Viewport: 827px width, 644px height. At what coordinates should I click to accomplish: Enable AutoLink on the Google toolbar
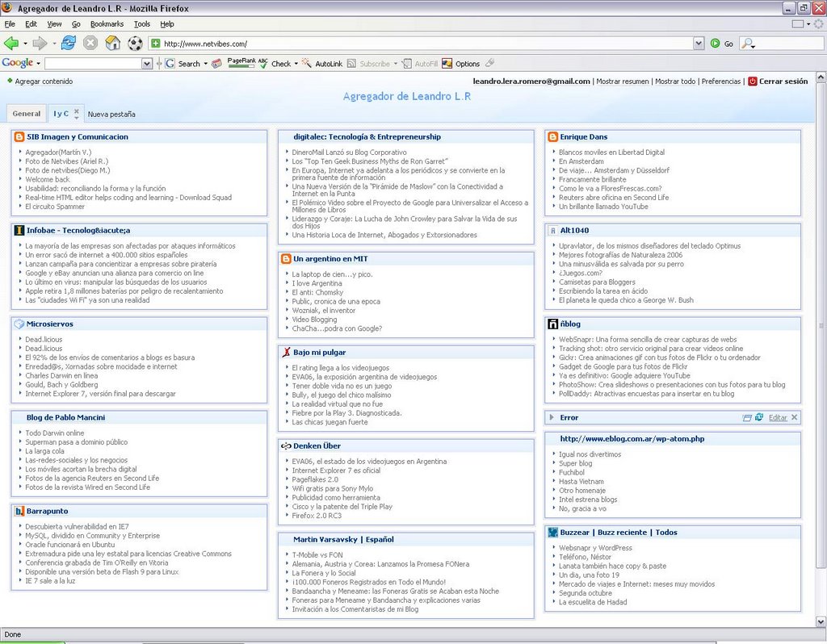[322, 64]
